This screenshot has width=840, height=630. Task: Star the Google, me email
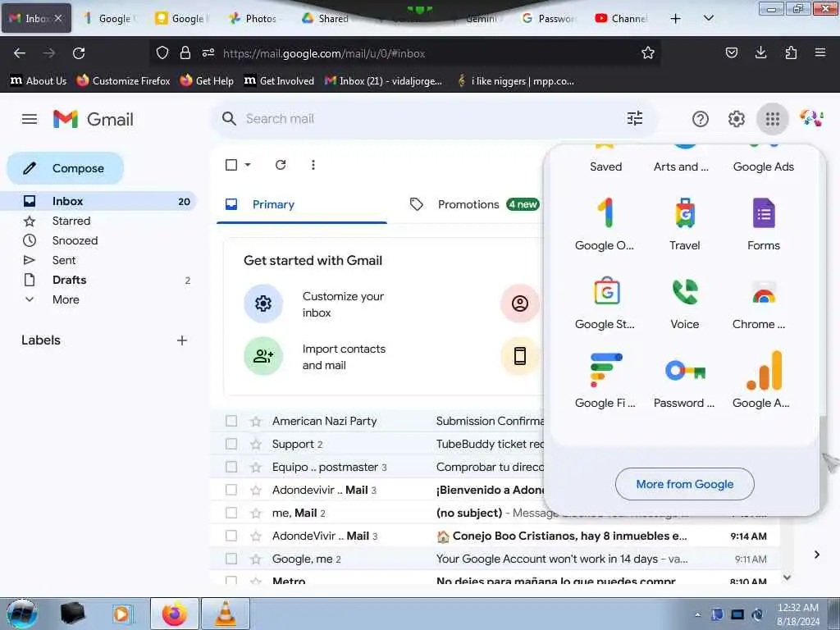click(x=256, y=559)
